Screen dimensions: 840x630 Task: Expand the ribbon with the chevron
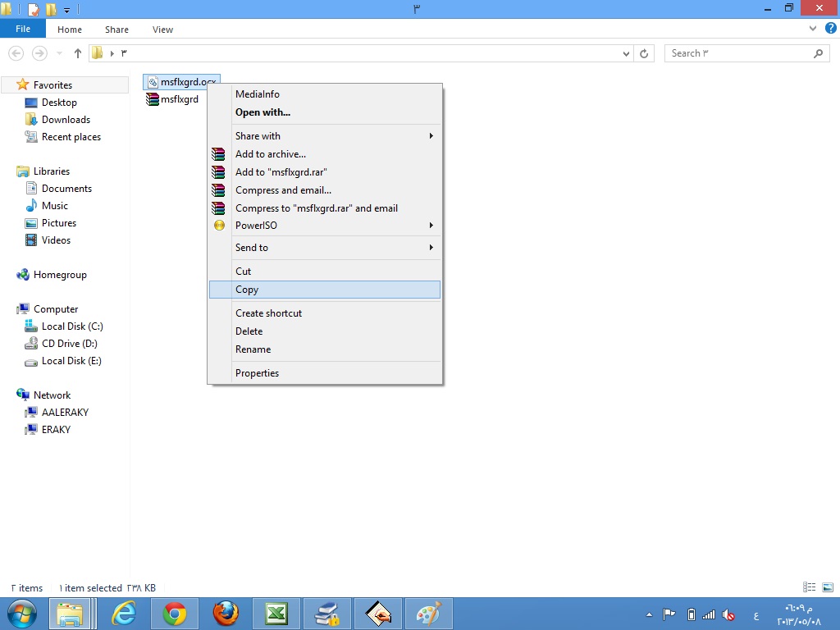coord(813,29)
